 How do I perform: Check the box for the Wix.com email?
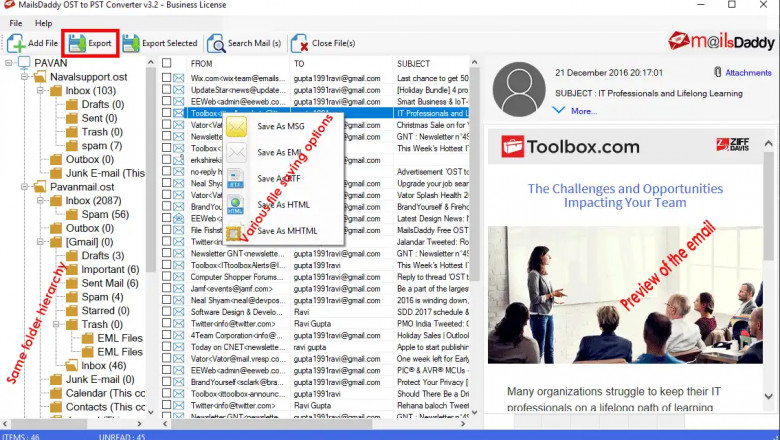[167, 77]
